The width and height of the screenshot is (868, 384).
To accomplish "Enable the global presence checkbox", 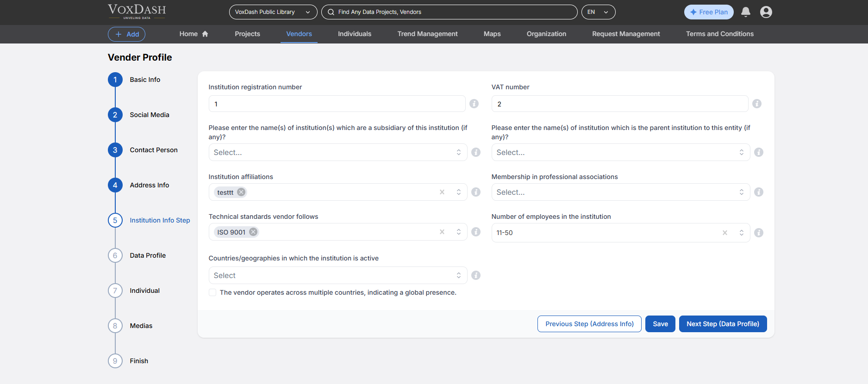I will (212, 292).
